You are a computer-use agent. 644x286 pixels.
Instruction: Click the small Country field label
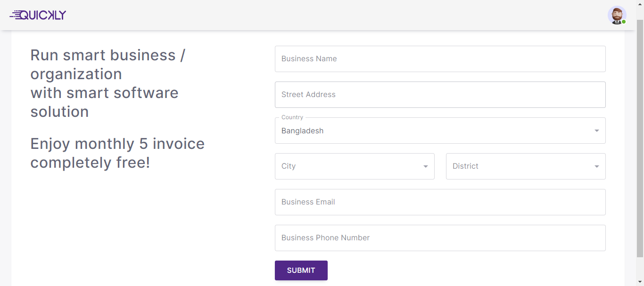[x=292, y=117]
